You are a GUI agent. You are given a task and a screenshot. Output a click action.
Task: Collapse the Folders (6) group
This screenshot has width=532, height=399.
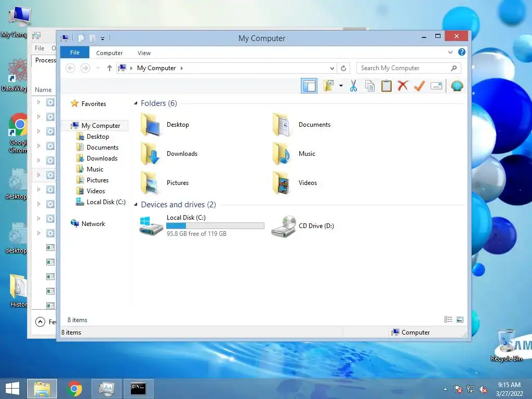136,103
